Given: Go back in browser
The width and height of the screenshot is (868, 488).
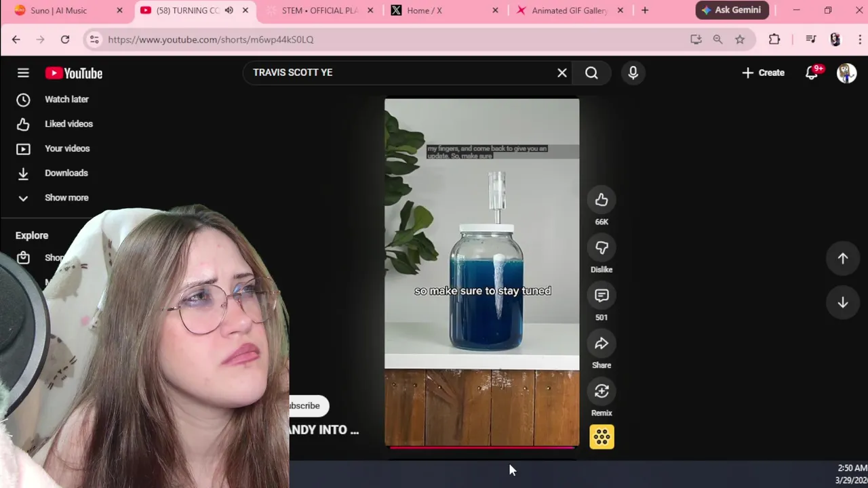Looking at the screenshot, I should (16, 39).
